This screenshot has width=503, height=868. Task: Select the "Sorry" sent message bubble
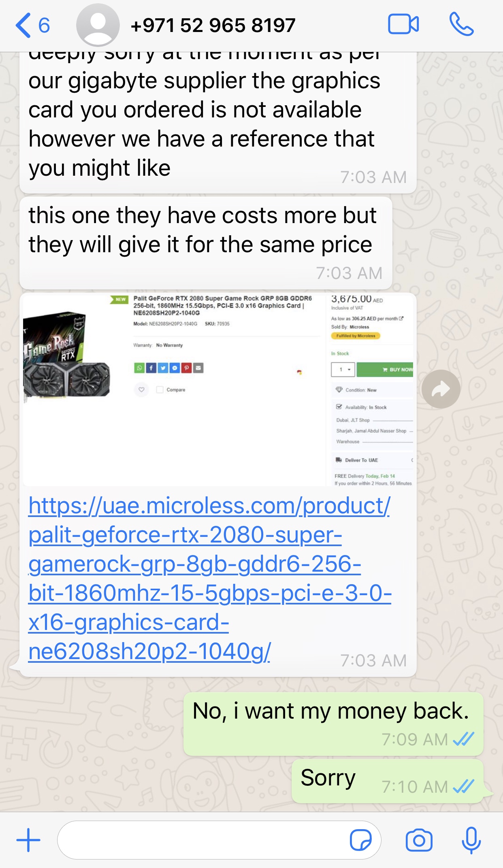point(388,781)
